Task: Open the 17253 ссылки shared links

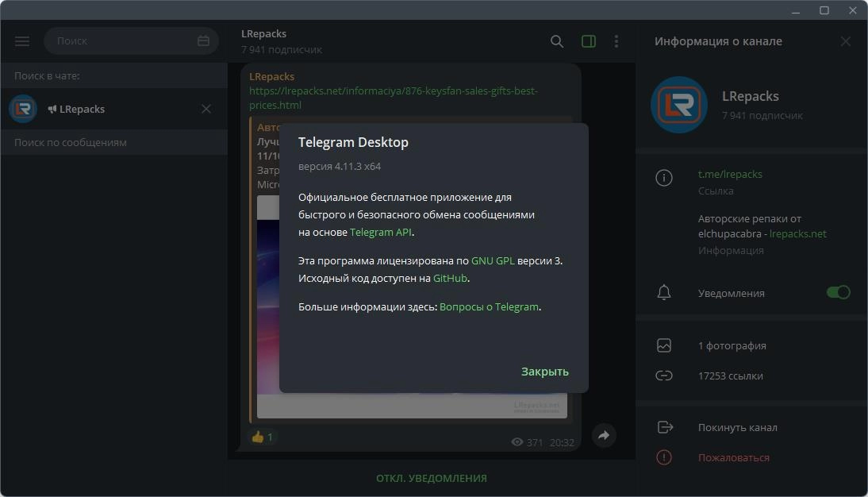Action: pyautogui.click(x=730, y=376)
